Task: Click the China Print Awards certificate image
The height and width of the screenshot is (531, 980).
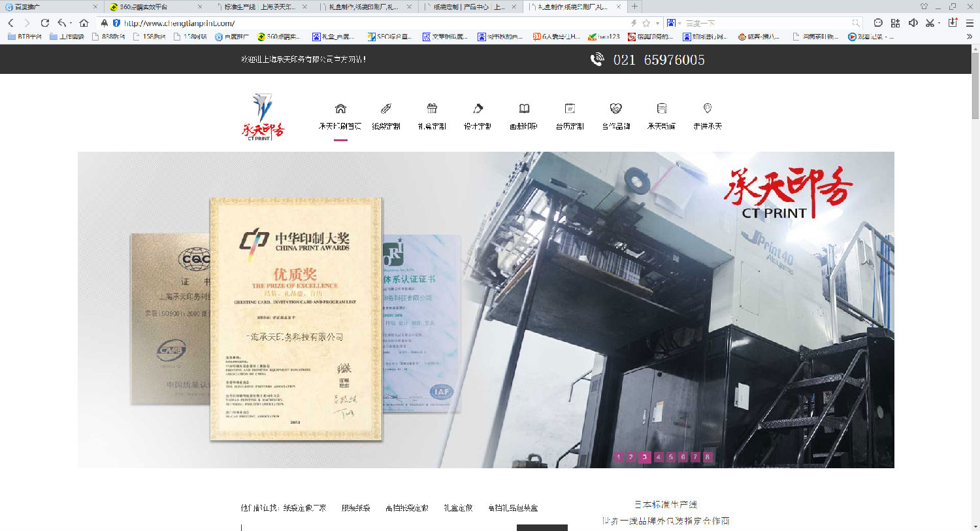Action: 295,319
